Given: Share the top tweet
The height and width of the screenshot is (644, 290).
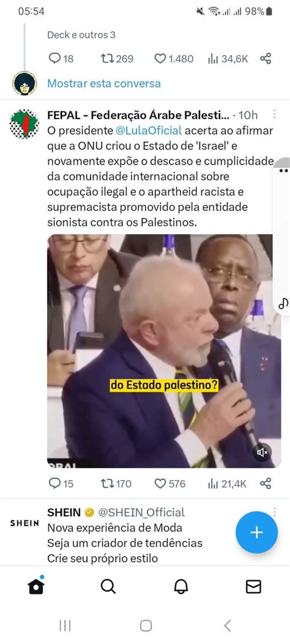Looking at the screenshot, I should [x=266, y=59].
